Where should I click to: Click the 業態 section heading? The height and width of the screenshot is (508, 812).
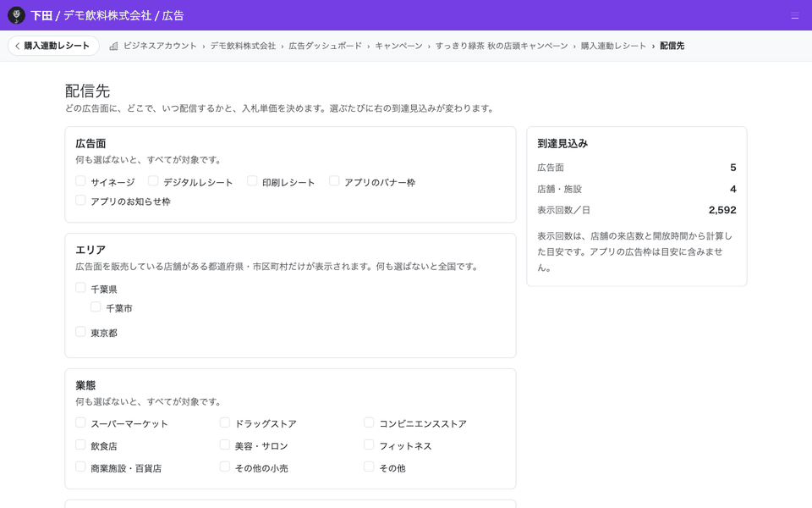coord(85,386)
